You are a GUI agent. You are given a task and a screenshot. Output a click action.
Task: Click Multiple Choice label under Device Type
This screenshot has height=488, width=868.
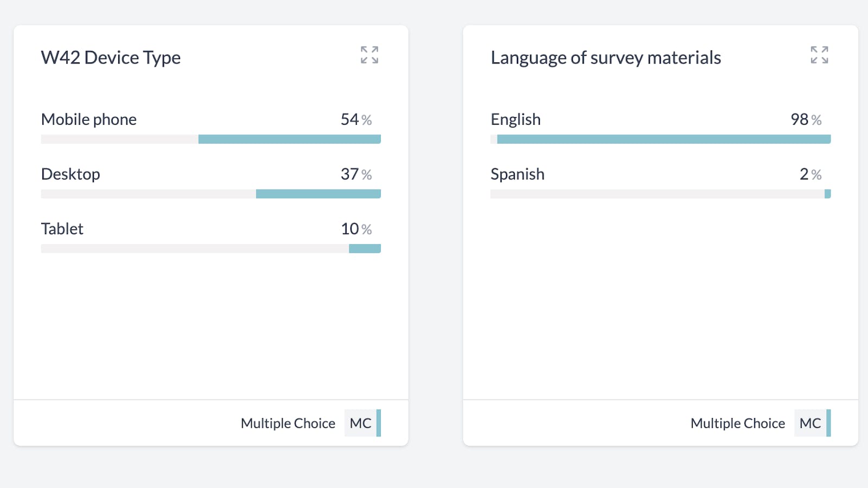pyautogui.click(x=288, y=423)
